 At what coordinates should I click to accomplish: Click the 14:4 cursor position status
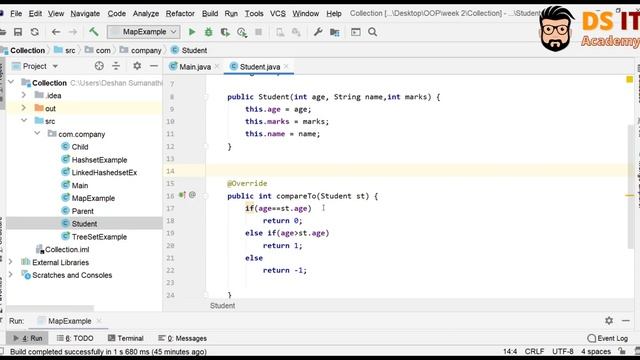click(x=510, y=351)
